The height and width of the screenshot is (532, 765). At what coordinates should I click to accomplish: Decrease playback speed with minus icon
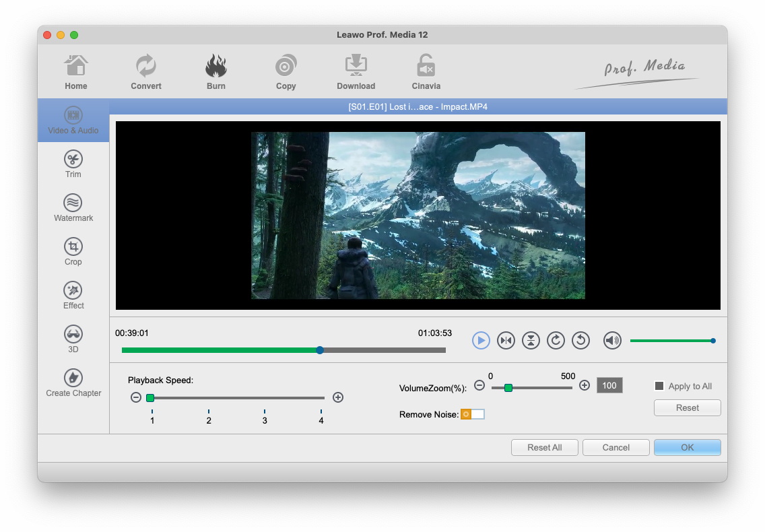136,397
